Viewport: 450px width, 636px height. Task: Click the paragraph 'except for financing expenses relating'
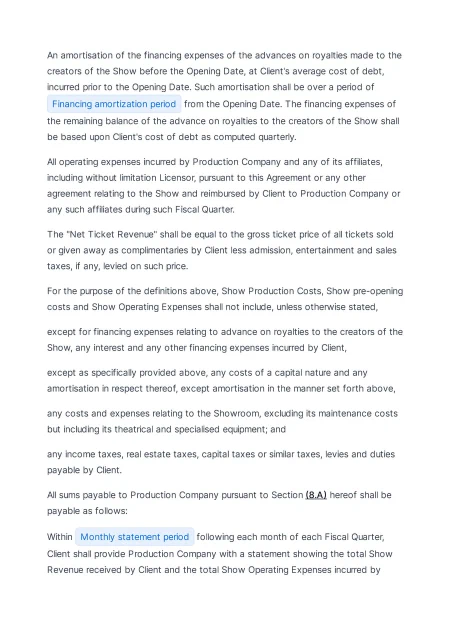[225, 339]
